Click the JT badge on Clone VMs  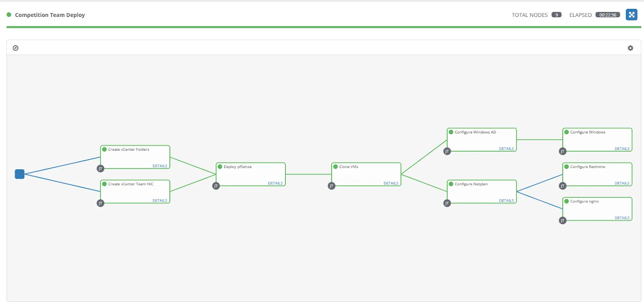click(331, 186)
